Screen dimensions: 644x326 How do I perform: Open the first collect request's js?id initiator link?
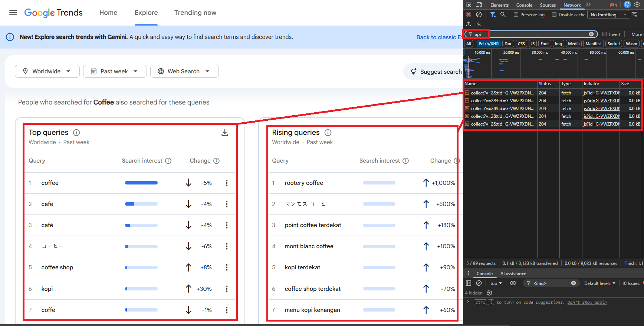point(601,93)
